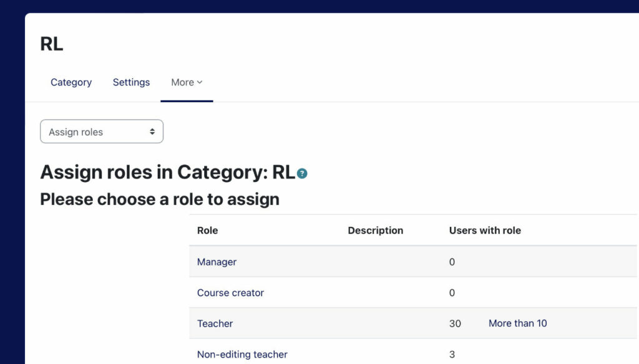Click the Role column header
This screenshot has height=364, width=639.
[x=207, y=230]
